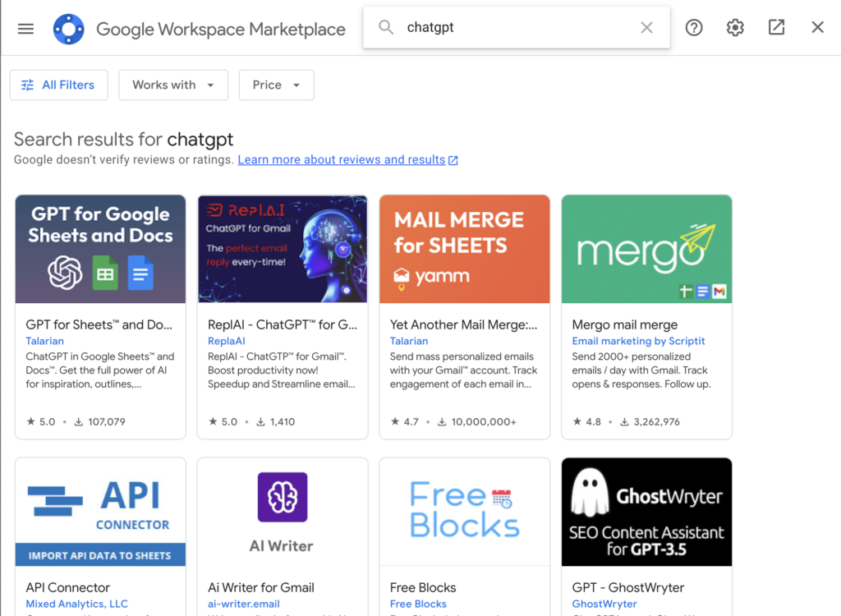The height and width of the screenshot is (616, 841).
Task: Open Talarian developer link under Yet Another Mail Merge
Action: coord(409,341)
